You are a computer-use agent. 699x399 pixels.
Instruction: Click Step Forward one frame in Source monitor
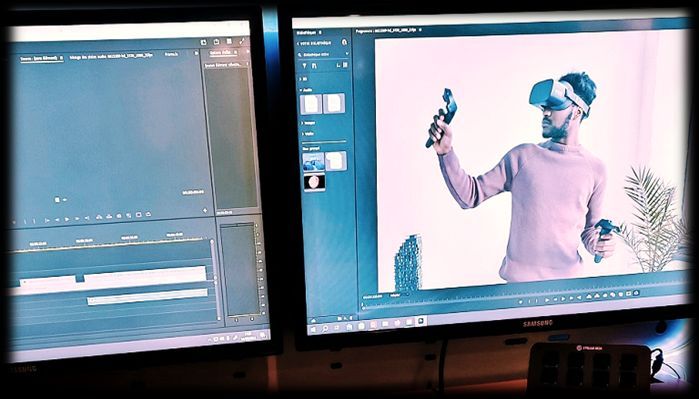[77, 218]
